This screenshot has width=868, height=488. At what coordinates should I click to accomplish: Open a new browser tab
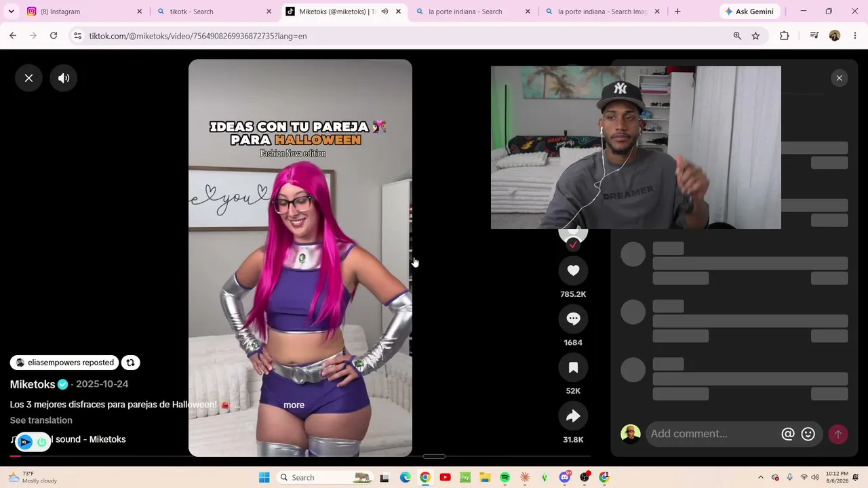677,12
